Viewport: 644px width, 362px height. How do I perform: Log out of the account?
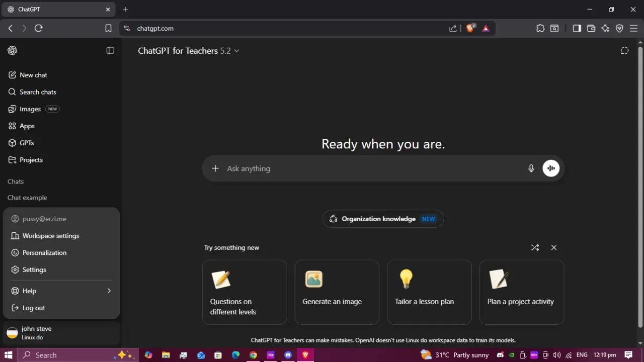point(61,308)
